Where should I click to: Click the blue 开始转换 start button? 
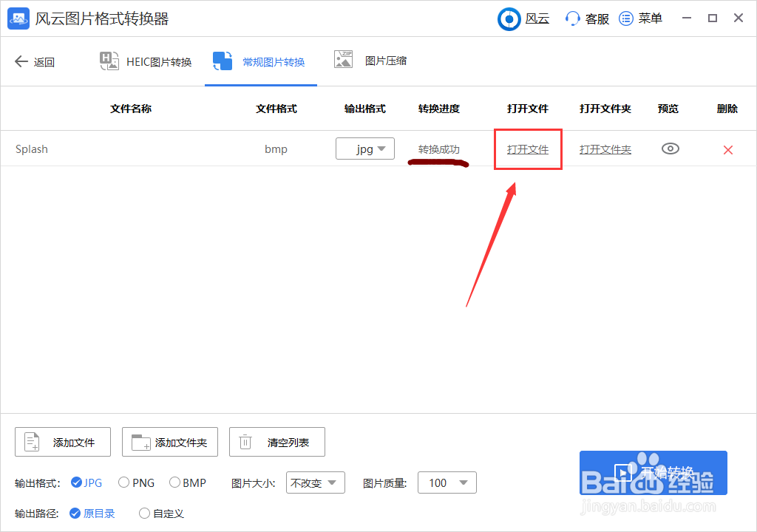[654, 472]
